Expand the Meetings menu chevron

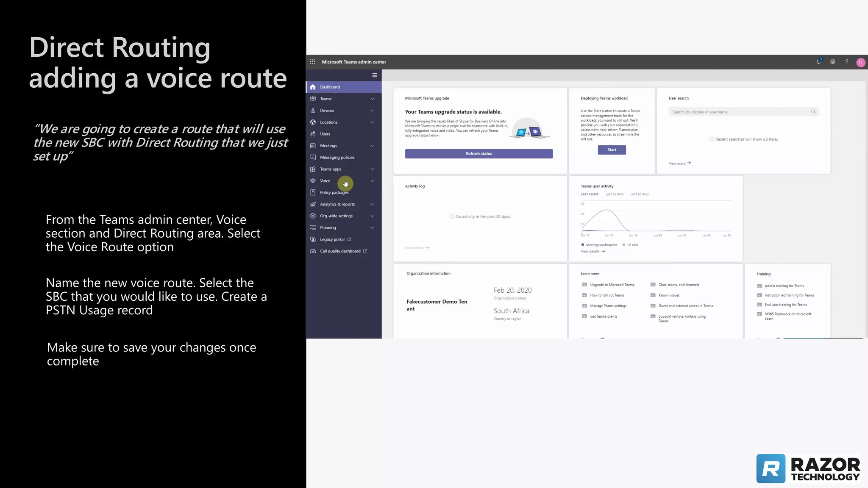[x=373, y=146]
